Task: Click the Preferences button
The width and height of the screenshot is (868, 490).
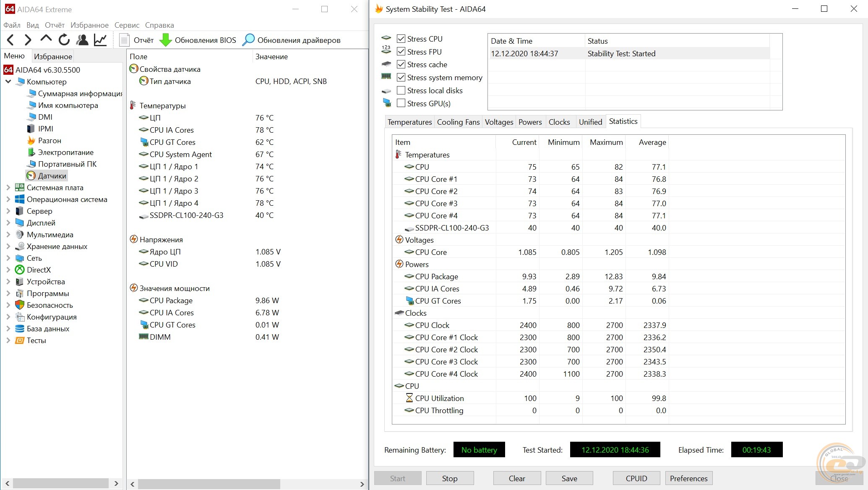Action: pyautogui.click(x=689, y=478)
